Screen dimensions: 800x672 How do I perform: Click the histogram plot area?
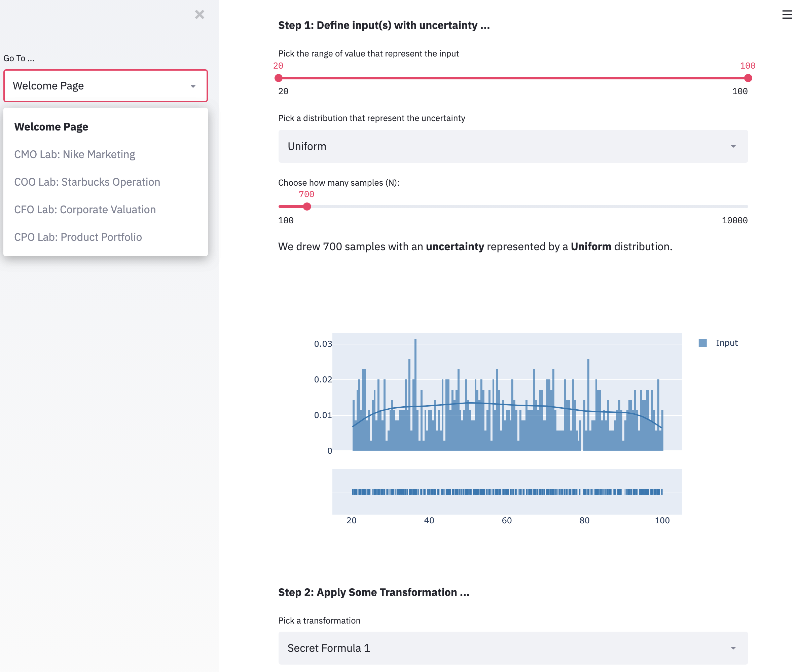tap(507, 391)
